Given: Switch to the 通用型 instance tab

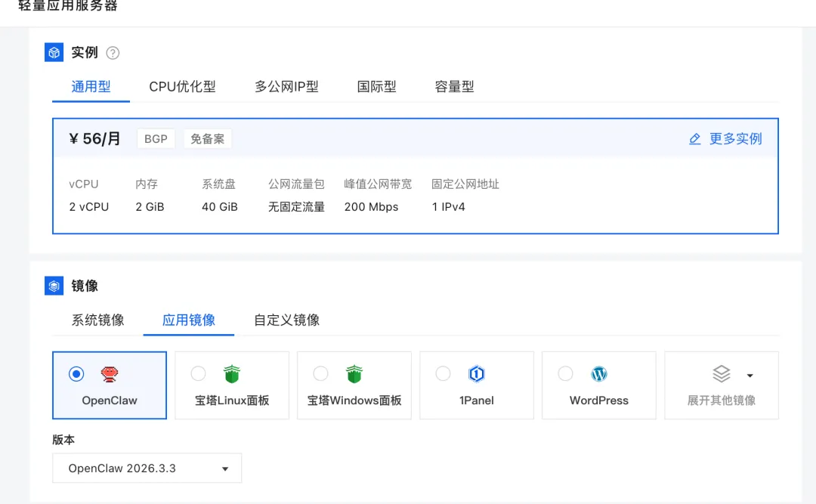Looking at the screenshot, I should (x=91, y=86).
